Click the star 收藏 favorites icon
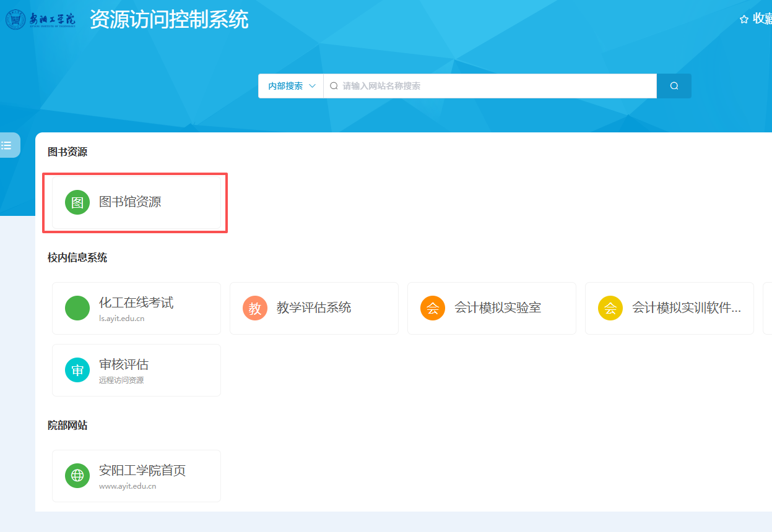 point(744,20)
